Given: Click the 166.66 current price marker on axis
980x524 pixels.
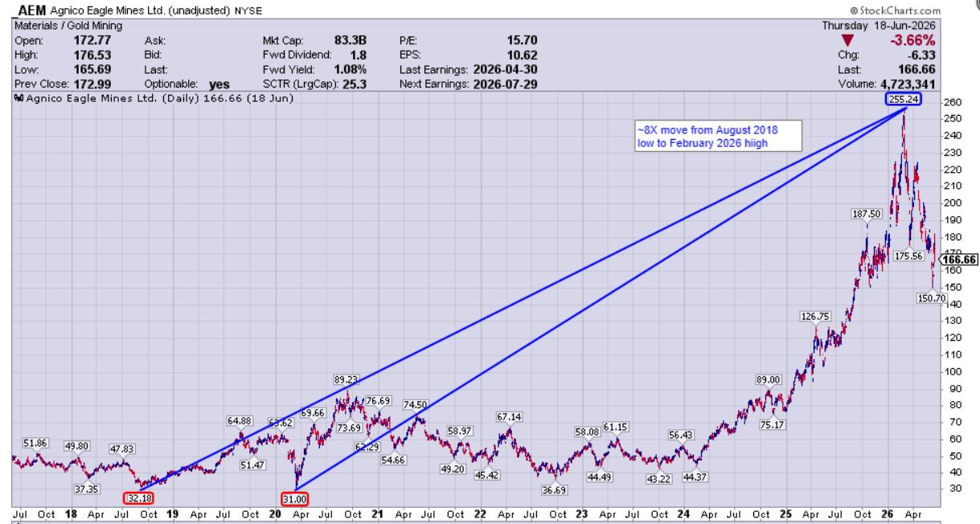Looking at the screenshot, I should (958, 260).
